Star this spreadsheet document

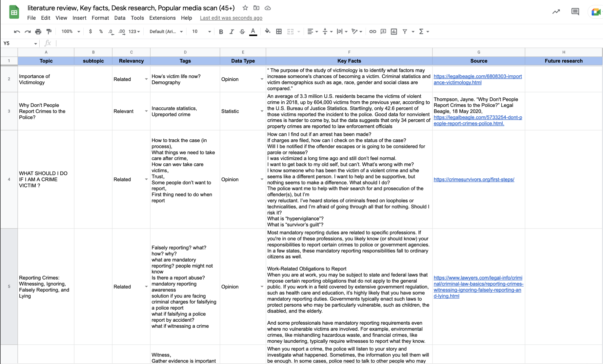[x=245, y=8]
